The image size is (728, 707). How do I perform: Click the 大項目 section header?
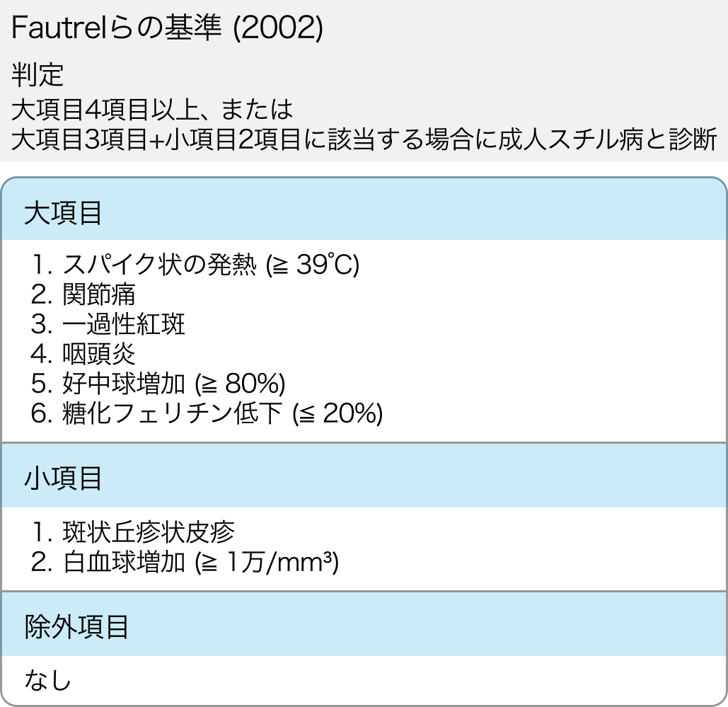[63, 213]
